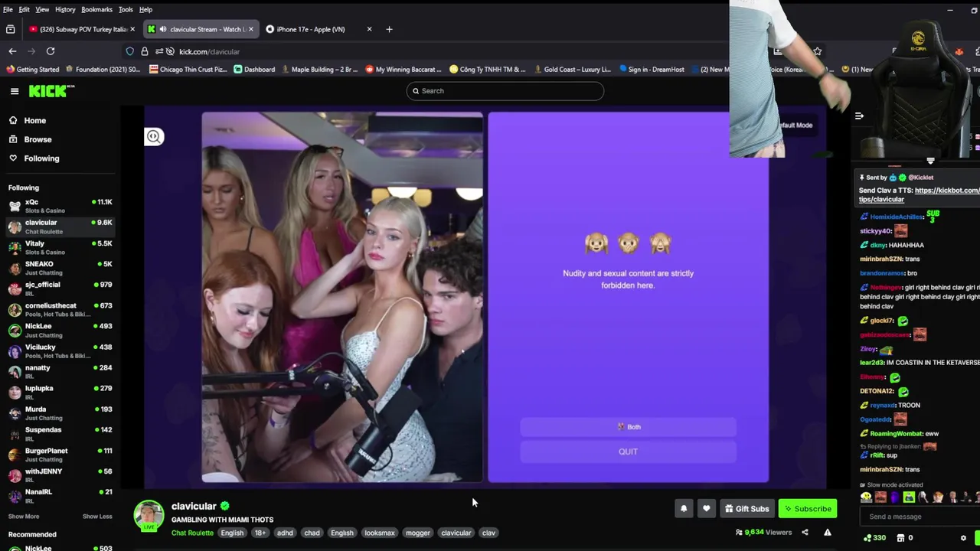Switch to the iPhone 17e Apple tab
The image size is (980, 551).
pos(318,29)
